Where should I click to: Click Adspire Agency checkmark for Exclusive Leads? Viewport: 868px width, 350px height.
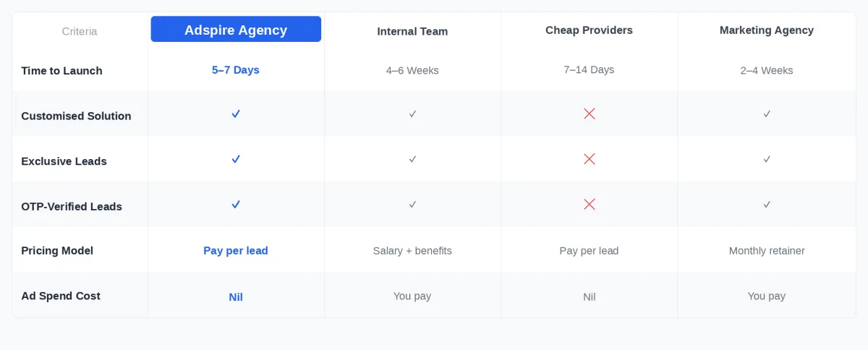[236, 159]
